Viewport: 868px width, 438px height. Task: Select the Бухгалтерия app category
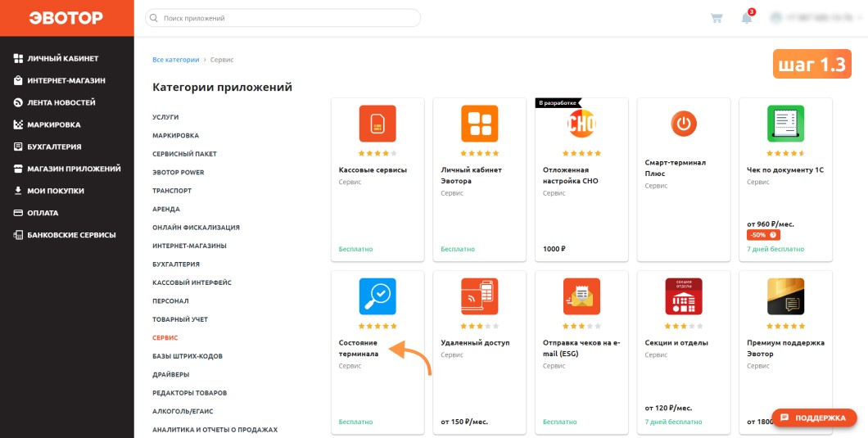[176, 264]
